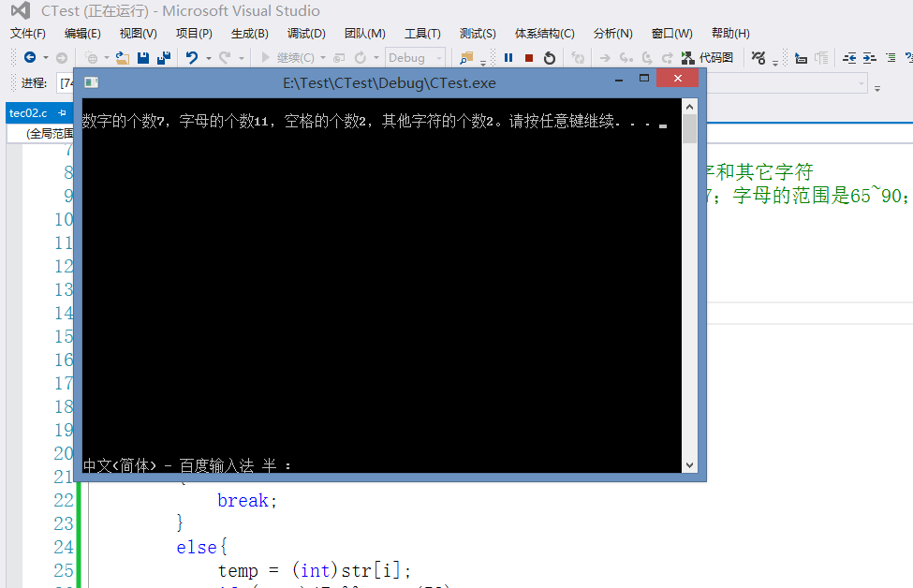Expand the Undo history dropdown arrow
Viewport: 913px width, 588px height.
(x=209, y=58)
